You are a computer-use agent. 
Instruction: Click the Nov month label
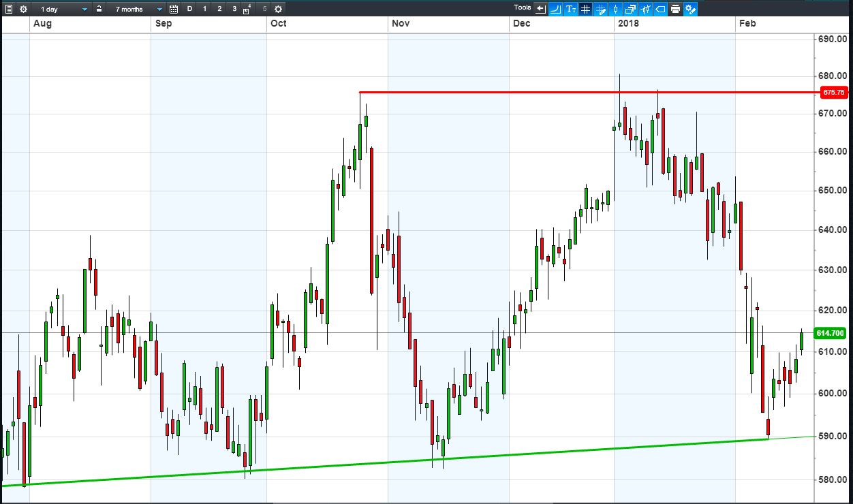click(401, 23)
